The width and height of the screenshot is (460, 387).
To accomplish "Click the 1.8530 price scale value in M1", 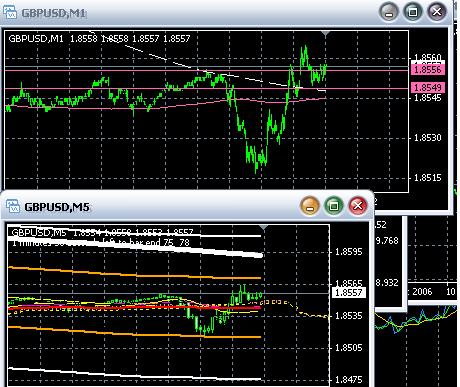I will tap(428, 138).
